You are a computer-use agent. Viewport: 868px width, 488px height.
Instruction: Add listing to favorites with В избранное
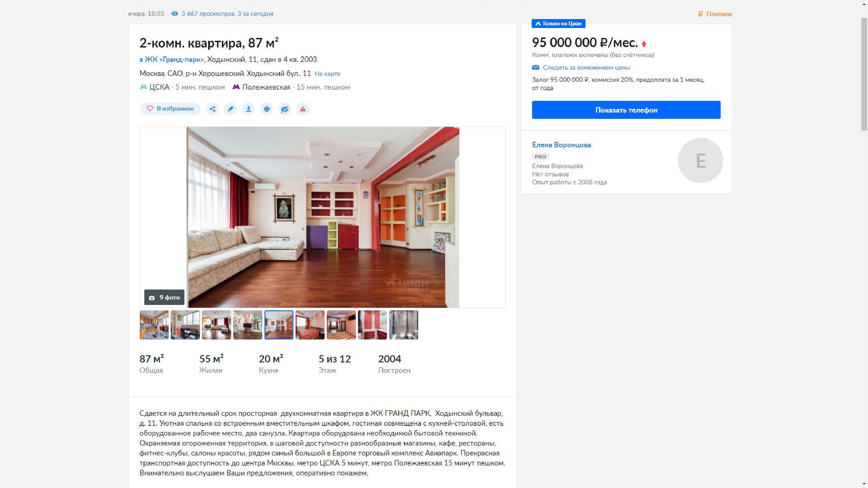click(170, 109)
